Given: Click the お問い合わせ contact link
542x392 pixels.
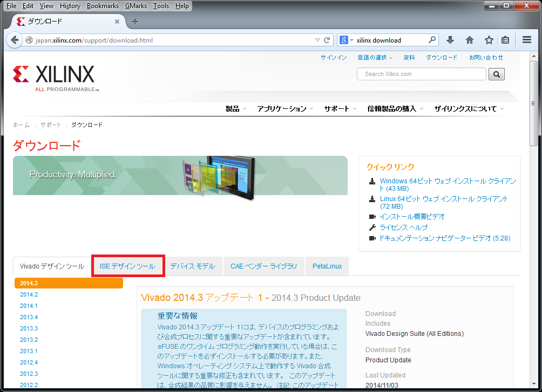Looking at the screenshot, I should [x=486, y=58].
